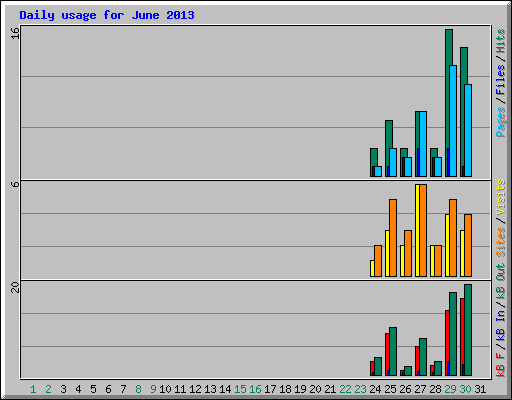Click day "9" on the x-axis
The height and width of the screenshot is (400, 512).
point(153,389)
